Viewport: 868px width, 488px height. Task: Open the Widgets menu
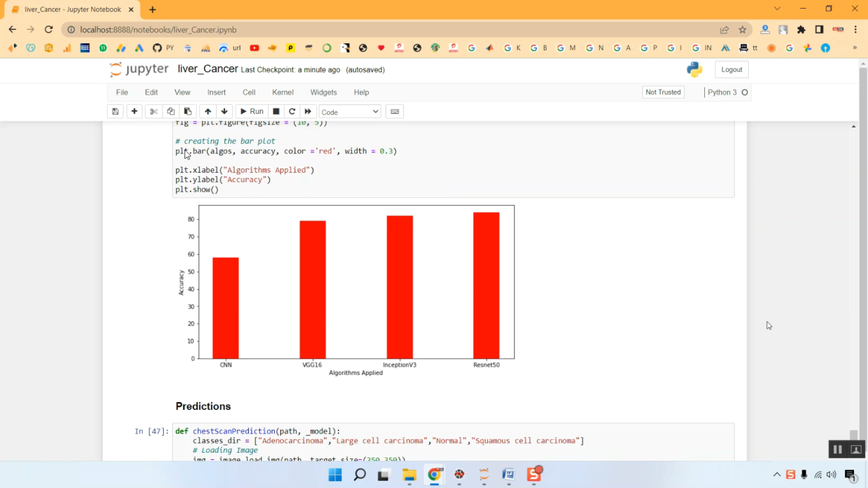click(x=323, y=93)
